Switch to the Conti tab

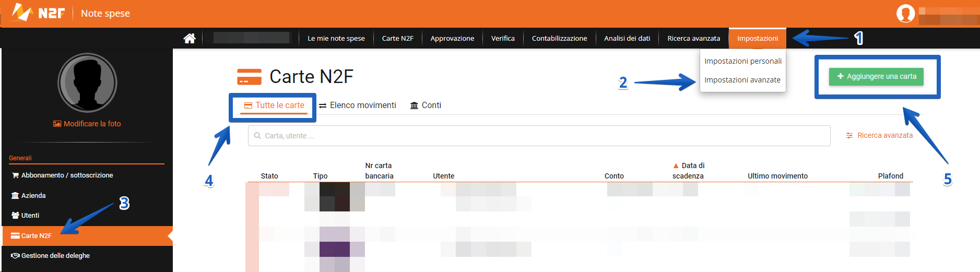point(426,105)
